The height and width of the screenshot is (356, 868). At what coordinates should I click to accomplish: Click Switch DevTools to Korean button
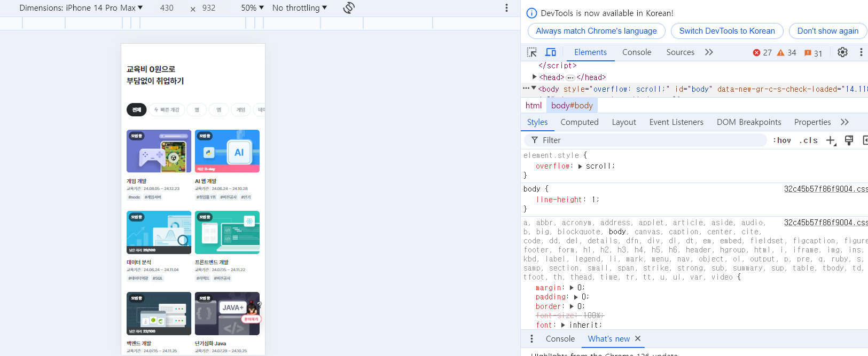pos(727,31)
